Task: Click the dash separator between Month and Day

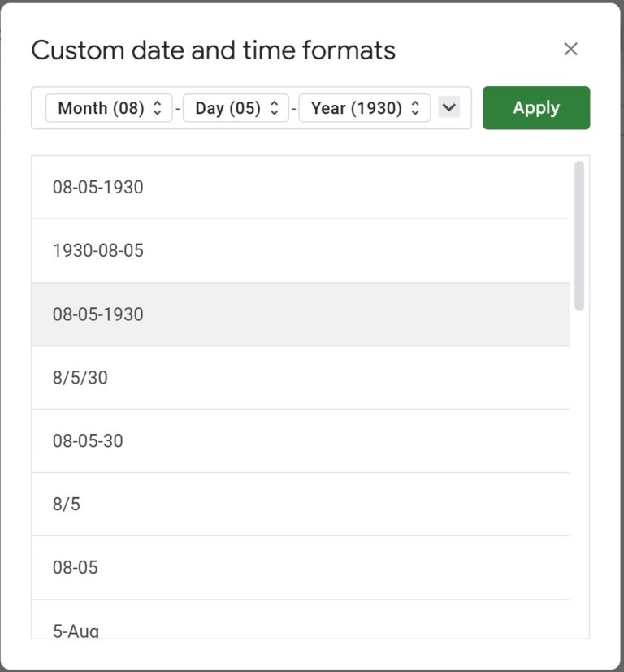Action: (178, 108)
